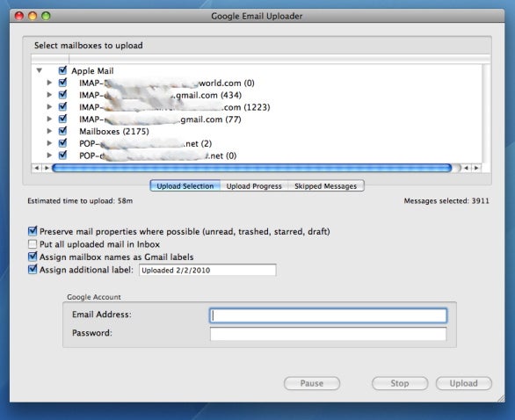Uncheck the Apple Mail checkbox

(62, 70)
